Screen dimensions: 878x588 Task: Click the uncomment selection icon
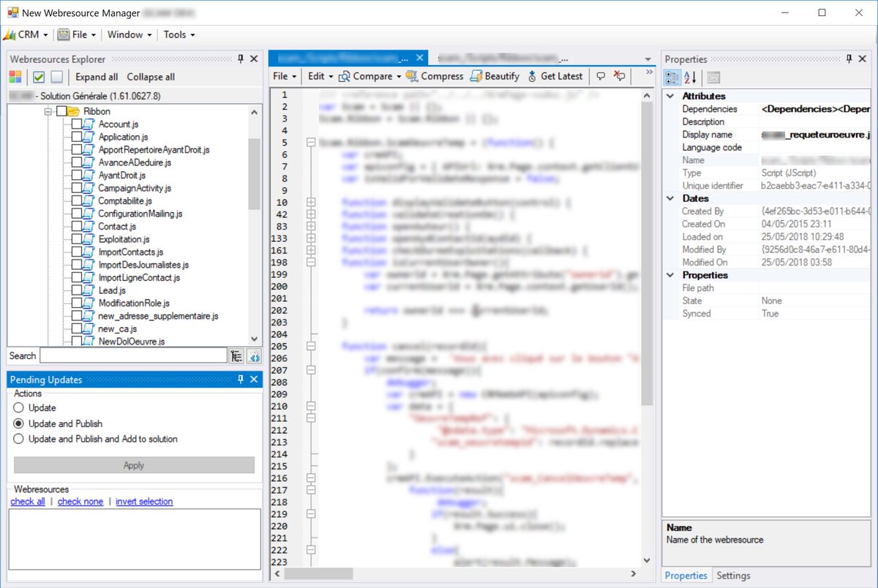point(620,76)
